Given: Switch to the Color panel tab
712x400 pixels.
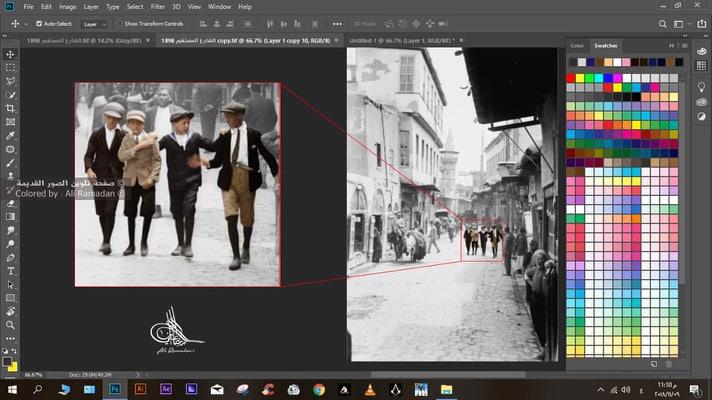Looking at the screenshot, I should tap(577, 45).
